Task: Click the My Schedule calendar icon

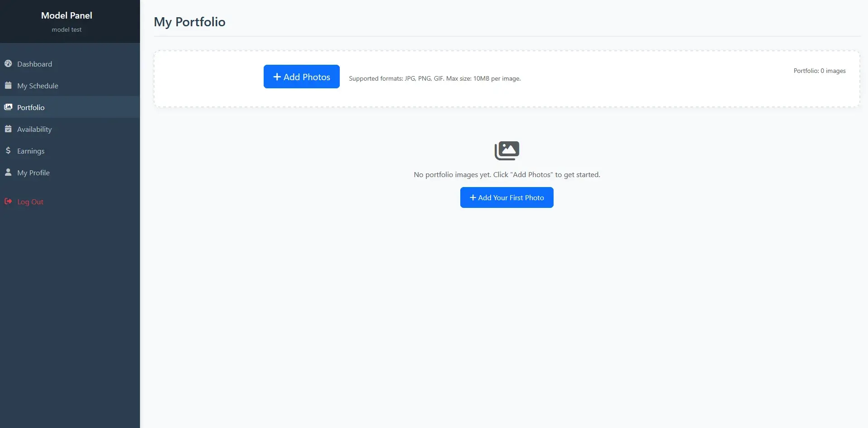Action: click(8, 86)
